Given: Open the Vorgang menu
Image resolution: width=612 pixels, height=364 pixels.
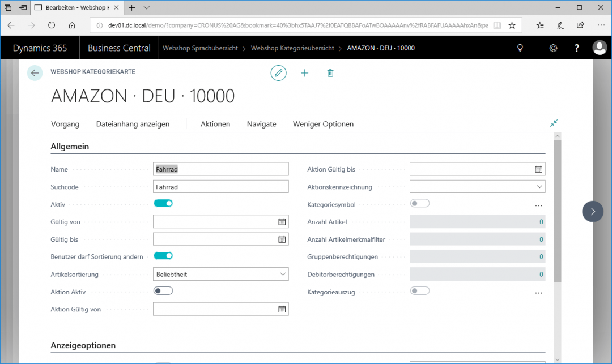Looking at the screenshot, I should tap(65, 124).
